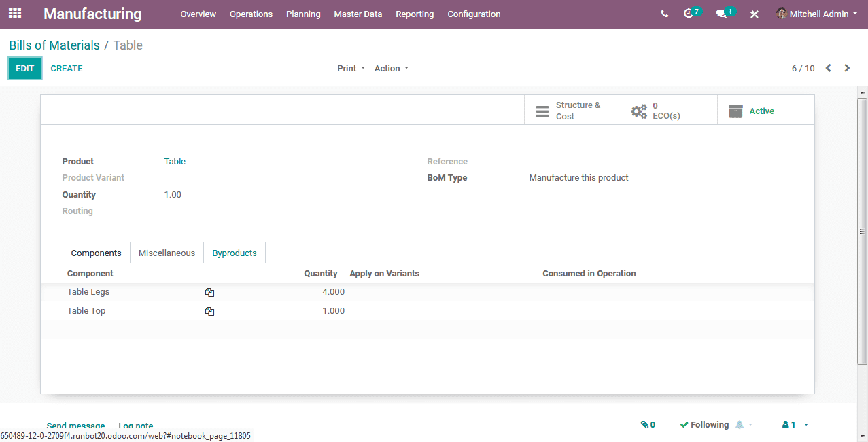Switch to the Byproducts tab

click(235, 253)
